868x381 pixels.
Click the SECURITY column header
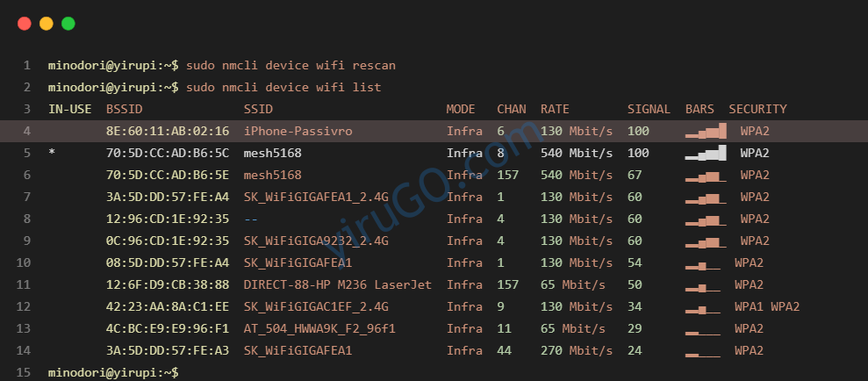(757, 110)
